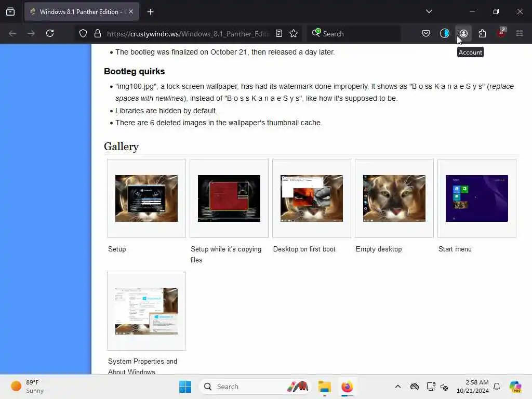Open the clock showing 2:58 AM
The height and width of the screenshot is (399, 532).
[x=473, y=387]
